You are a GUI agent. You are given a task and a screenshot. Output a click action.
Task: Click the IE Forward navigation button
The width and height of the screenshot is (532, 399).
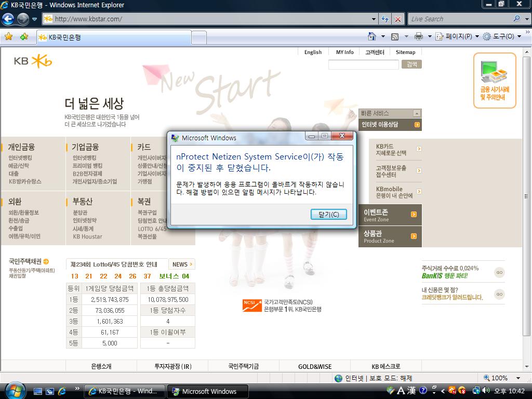[x=23, y=19]
